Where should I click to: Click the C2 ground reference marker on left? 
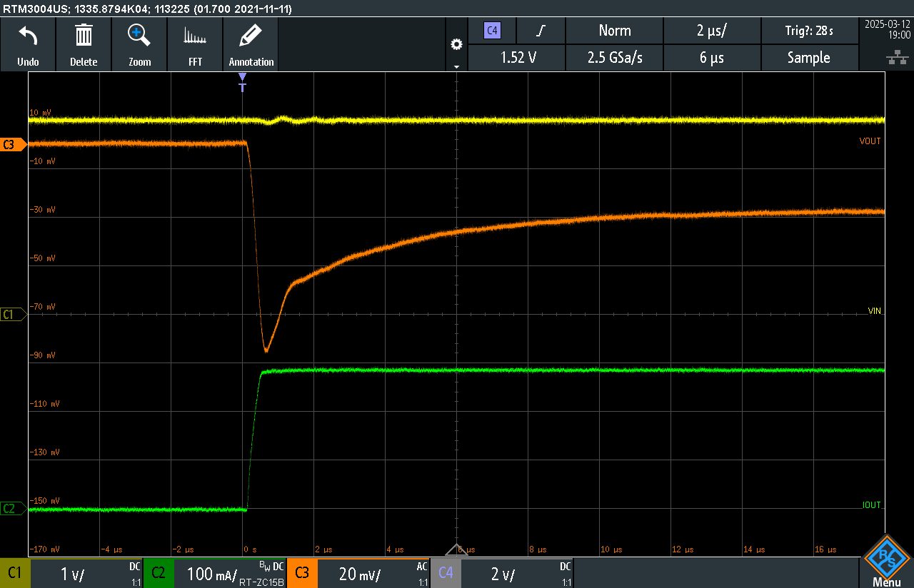pos(10,509)
